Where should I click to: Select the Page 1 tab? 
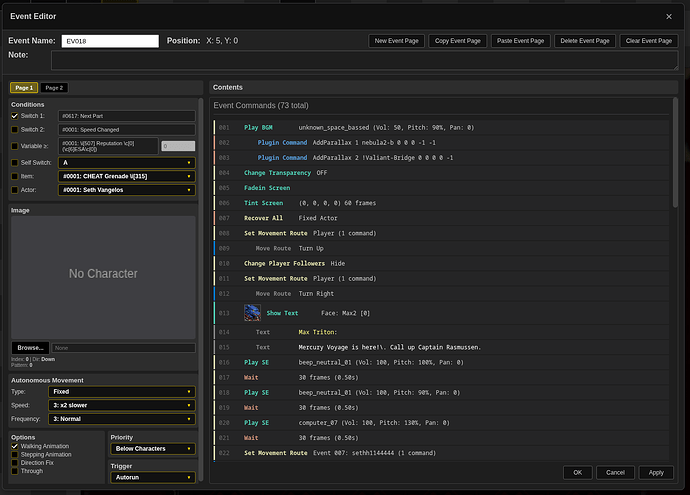[24, 88]
